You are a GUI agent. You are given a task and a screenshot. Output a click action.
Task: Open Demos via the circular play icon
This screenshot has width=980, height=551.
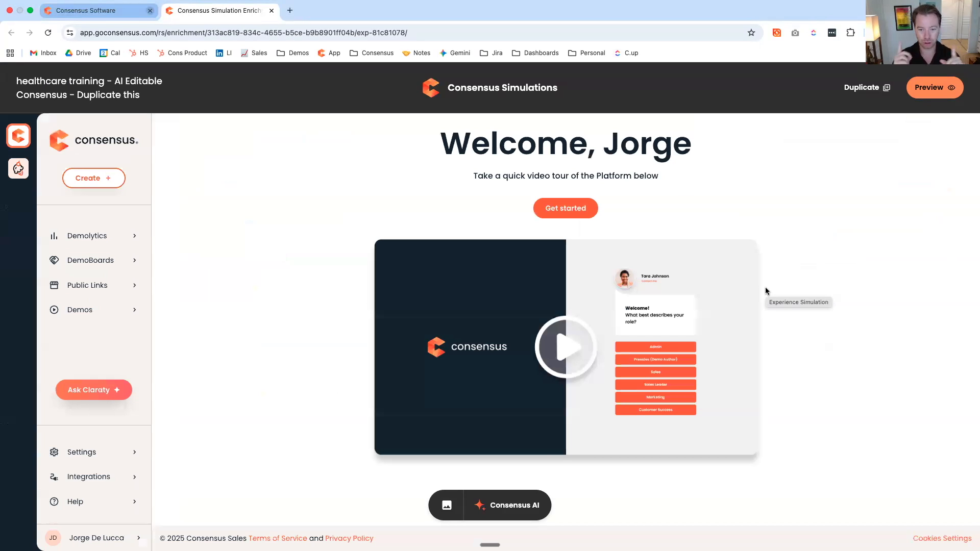54,310
